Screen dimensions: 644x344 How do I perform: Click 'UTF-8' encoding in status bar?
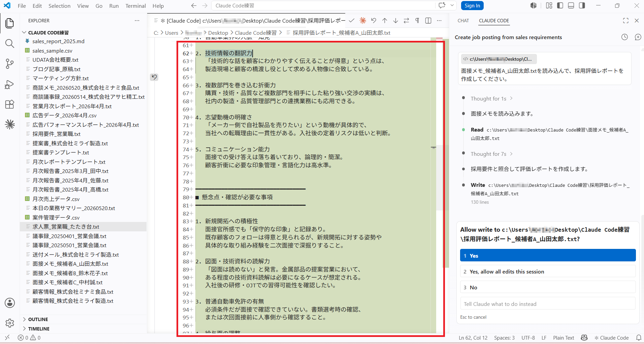528,338
